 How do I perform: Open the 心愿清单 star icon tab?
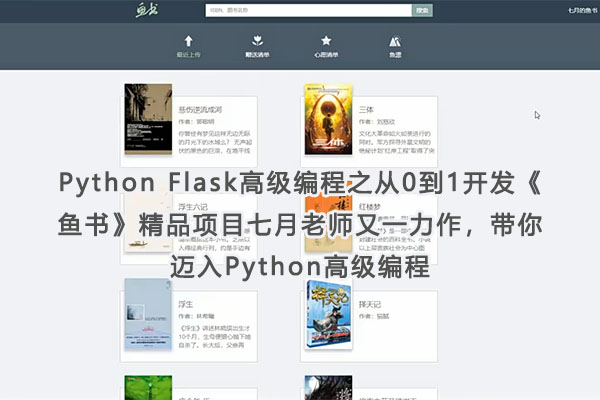click(326, 46)
